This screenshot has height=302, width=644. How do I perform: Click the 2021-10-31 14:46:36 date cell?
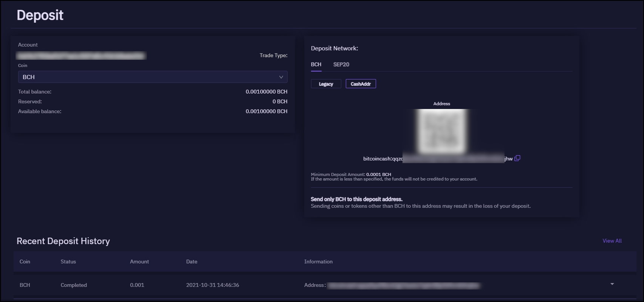212,285
